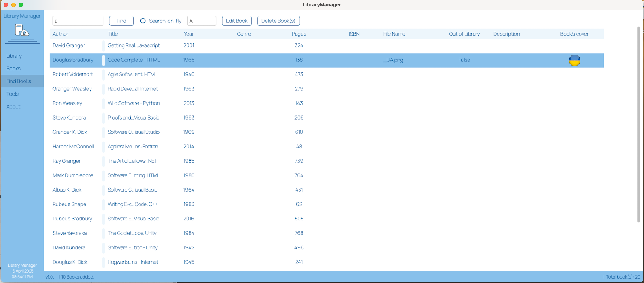The width and height of the screenshot is (644, 283).
Task: Click the Ukrainian flag book cover thumbnail
Action: [x=574, y=60]
